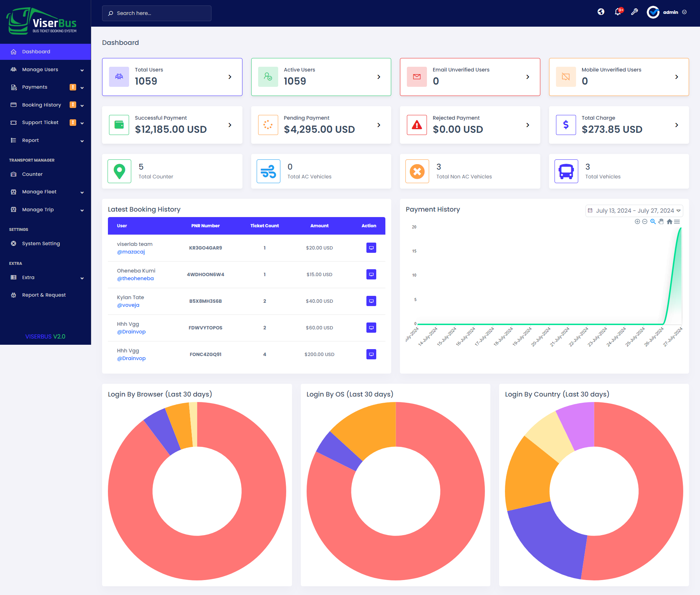Click the action icon for PNR KR3GO4GAR9

371,248
